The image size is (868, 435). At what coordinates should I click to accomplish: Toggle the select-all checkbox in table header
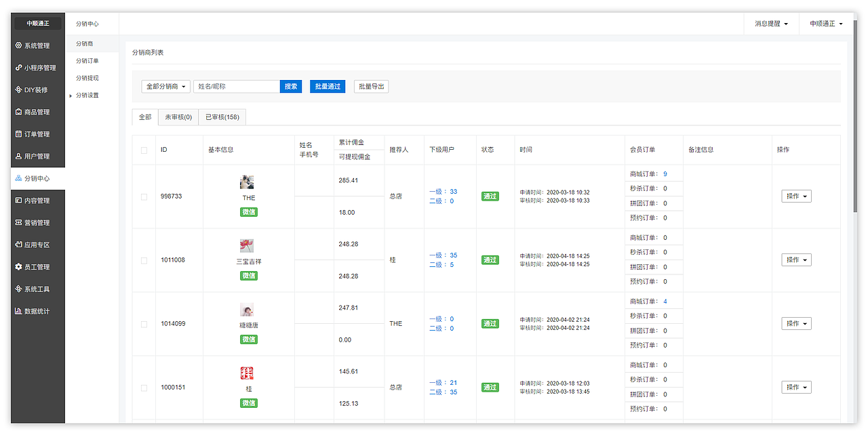click(144, 150)
